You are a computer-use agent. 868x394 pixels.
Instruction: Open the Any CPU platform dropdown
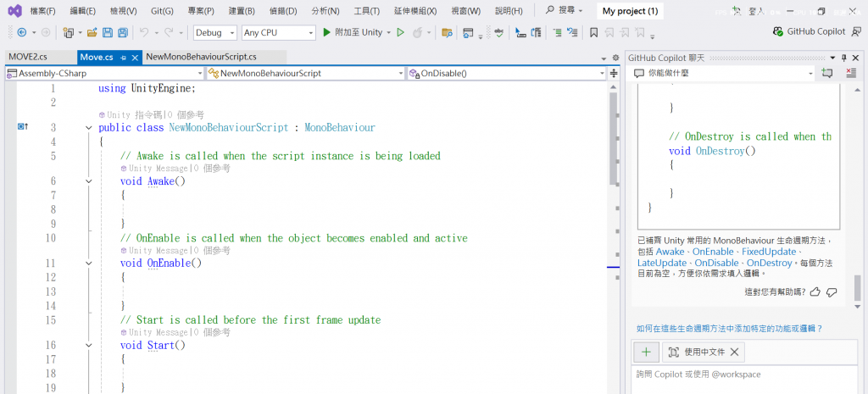(x=278, y=33)
